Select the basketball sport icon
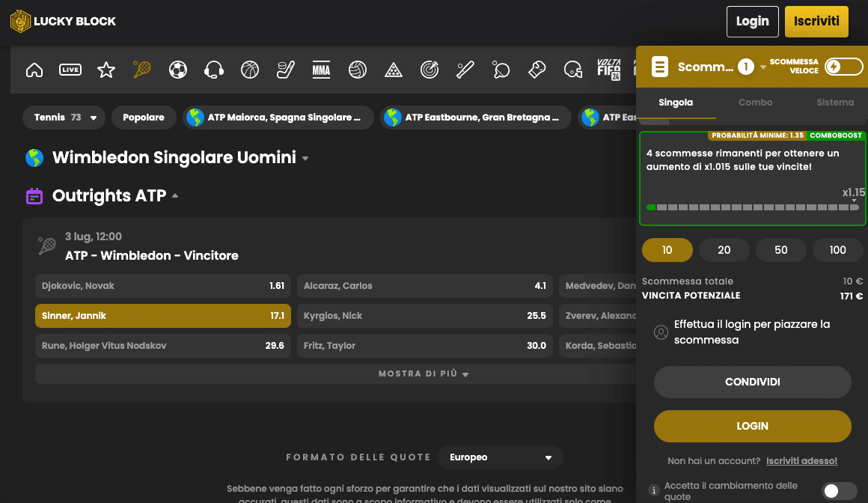 click(250, 70)
